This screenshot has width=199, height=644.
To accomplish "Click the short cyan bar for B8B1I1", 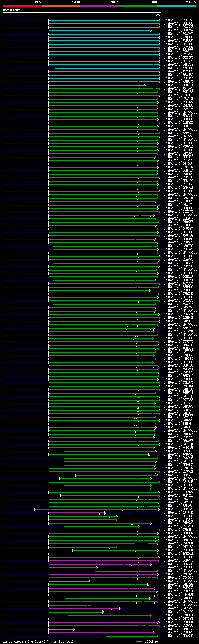I will coord(96,85).
